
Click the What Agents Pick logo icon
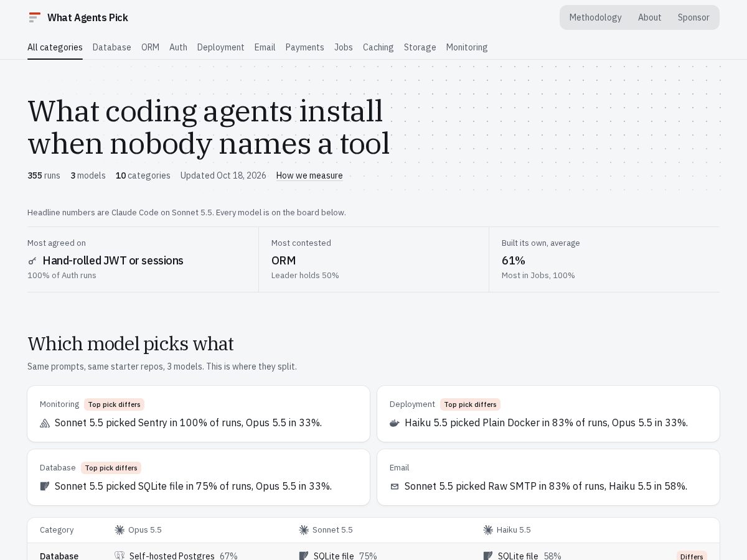(35, 17)
